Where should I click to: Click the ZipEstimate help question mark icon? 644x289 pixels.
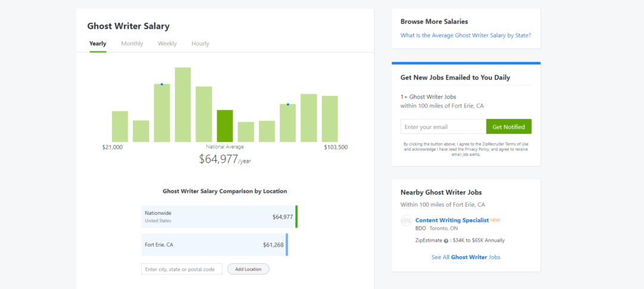click(446, 241)
